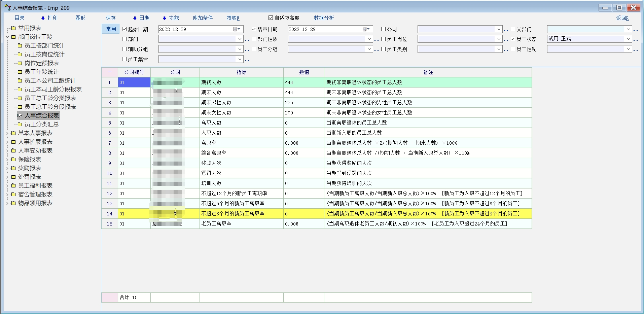Open the 功能 menu
This screenshot has width=644, height=314.
171,18
